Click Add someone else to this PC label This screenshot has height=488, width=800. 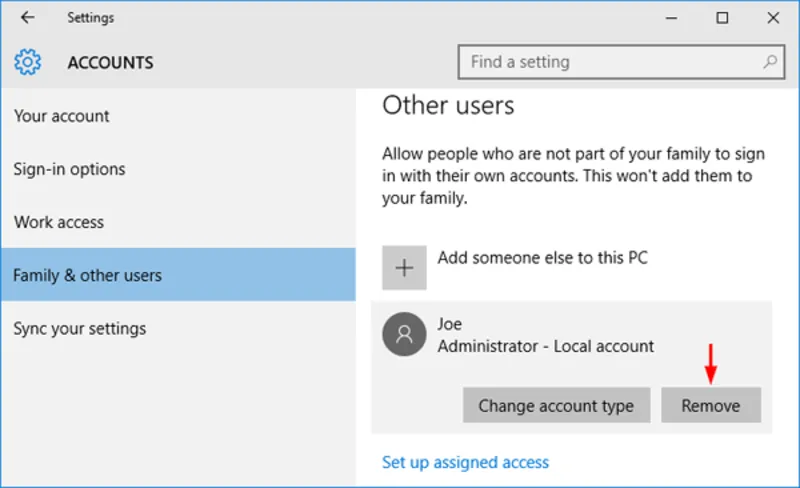point(542,258)
